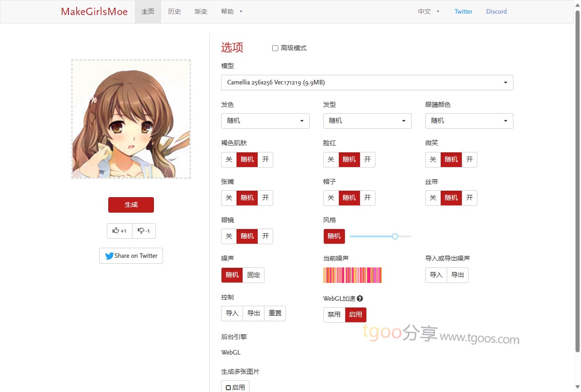Image resolution: width=581 pixels, height=392 pixels.
Task: Turn 褐色肌肤 option to 开
Action: click(x=265, y=160)
